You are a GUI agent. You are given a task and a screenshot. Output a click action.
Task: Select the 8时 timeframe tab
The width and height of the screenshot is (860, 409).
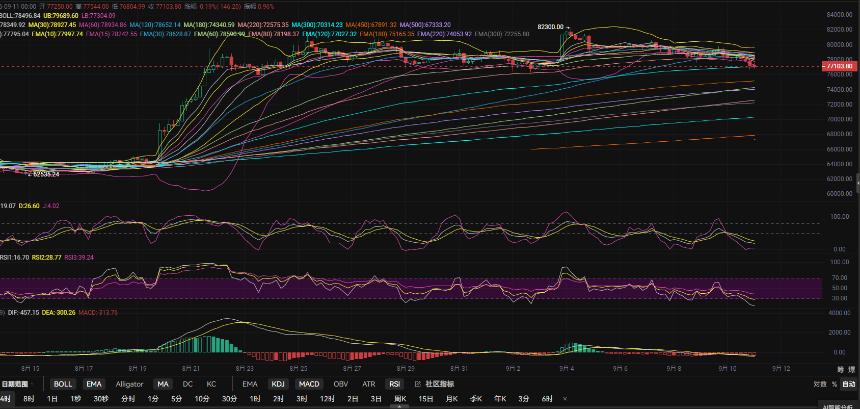click(29, 399)
